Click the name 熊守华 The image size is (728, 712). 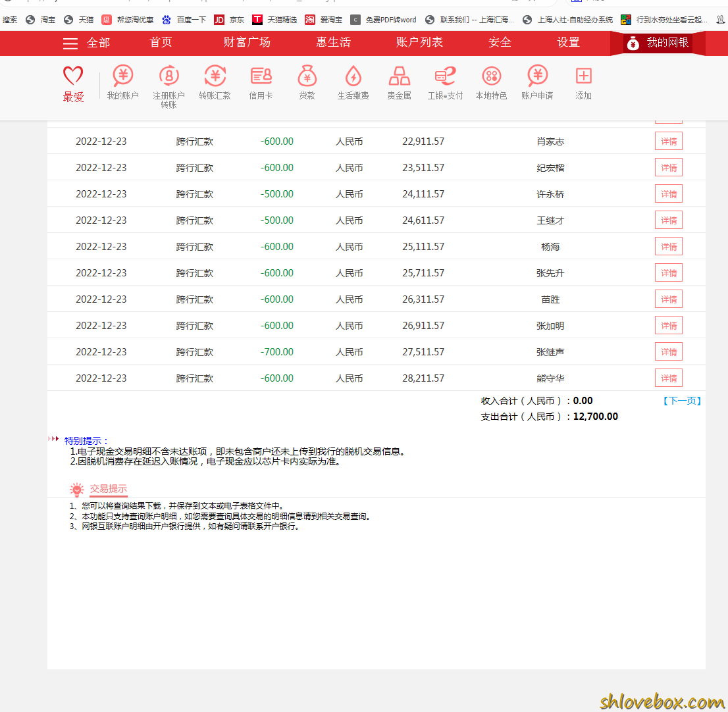tap(550, 378)
